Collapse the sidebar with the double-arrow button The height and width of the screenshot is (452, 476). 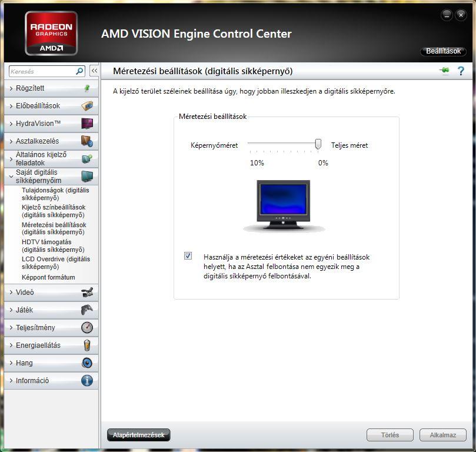click(94, 71)
